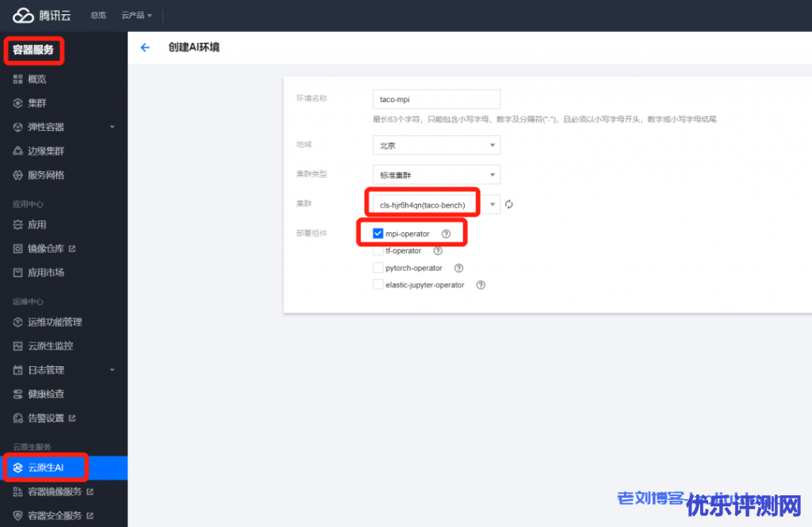Click the 环境名称 input containing taco-mpi
The width and height of the screenshot is (812, 527).
437,99
